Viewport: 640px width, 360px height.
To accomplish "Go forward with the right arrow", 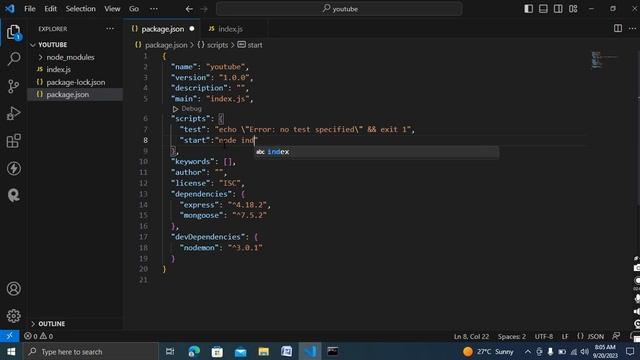I will click(x=204, y=9).
